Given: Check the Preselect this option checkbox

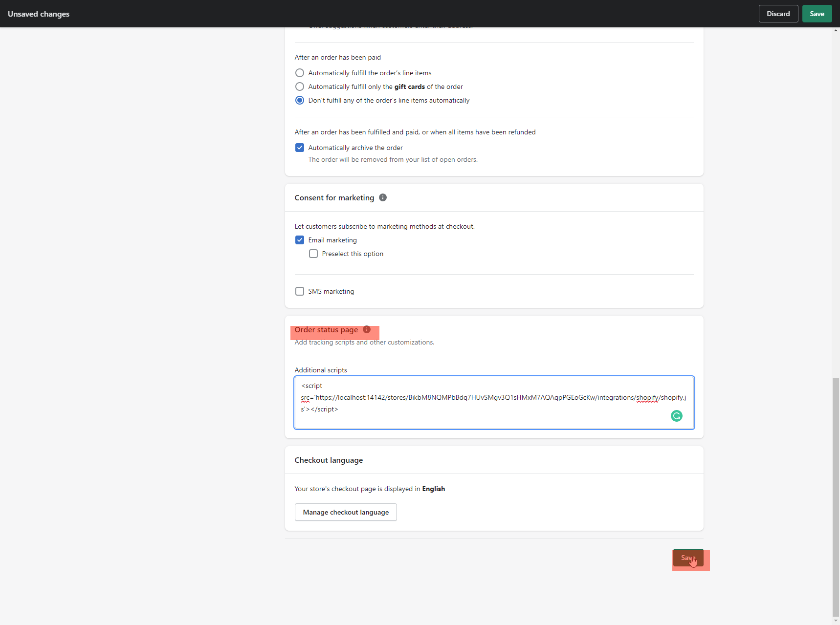Looking at the screenshot, I should point(313,254).
